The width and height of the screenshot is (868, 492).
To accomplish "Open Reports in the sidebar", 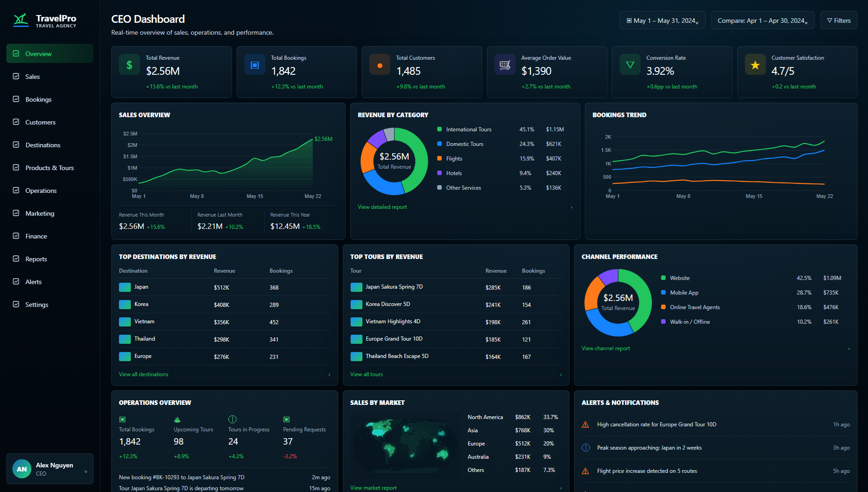I will [x=50, y=259].
